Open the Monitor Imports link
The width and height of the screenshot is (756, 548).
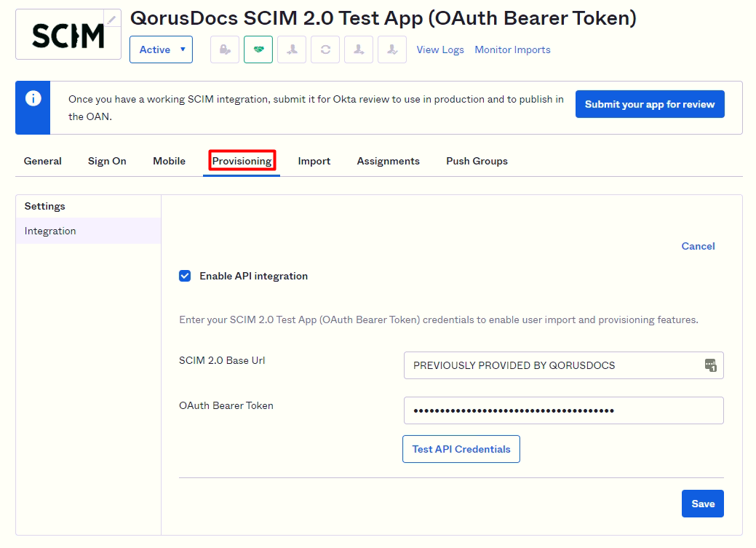tap(512, 49)
